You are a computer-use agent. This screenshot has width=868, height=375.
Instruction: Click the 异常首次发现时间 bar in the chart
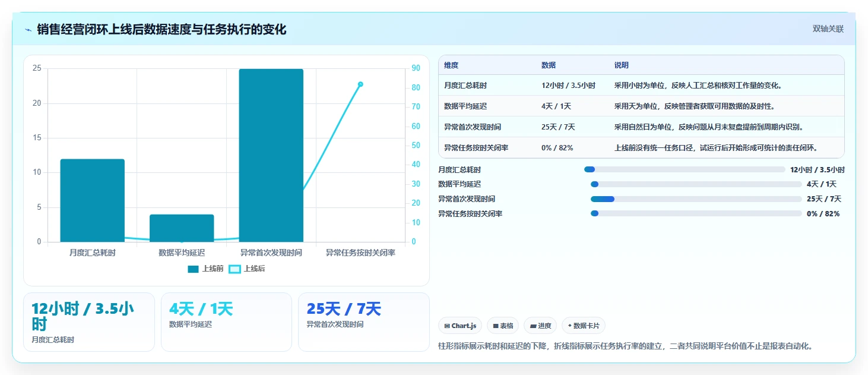point(271,155)
